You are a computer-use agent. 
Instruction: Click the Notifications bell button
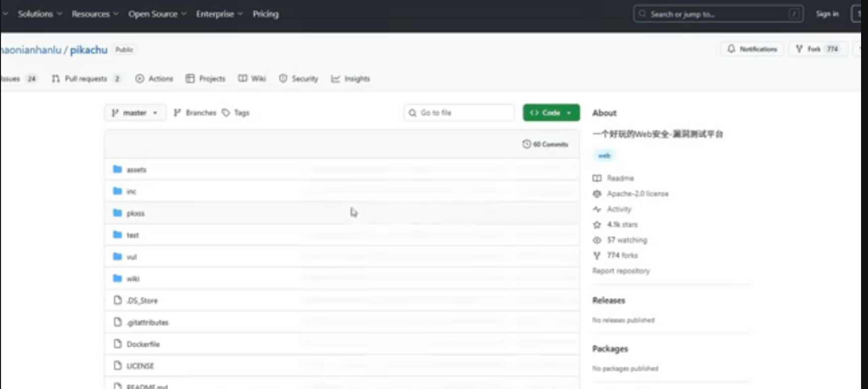752,49
